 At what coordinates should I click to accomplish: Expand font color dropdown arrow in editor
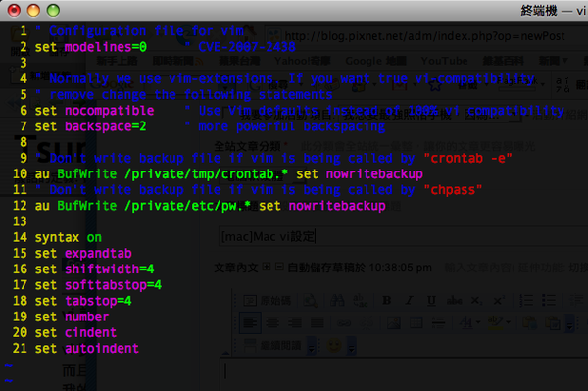click(478, 322)
